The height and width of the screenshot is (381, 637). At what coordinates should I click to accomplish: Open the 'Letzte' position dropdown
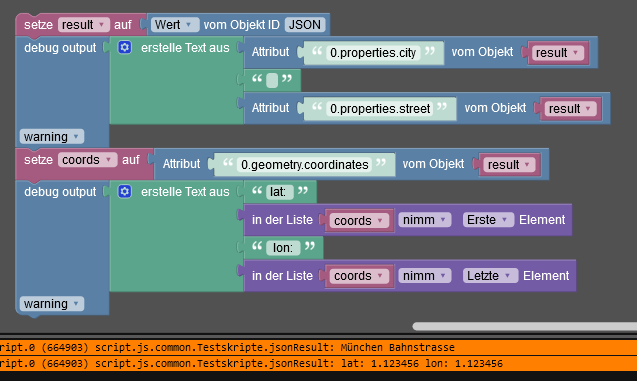pyautogui.click(x=490, y=276)
